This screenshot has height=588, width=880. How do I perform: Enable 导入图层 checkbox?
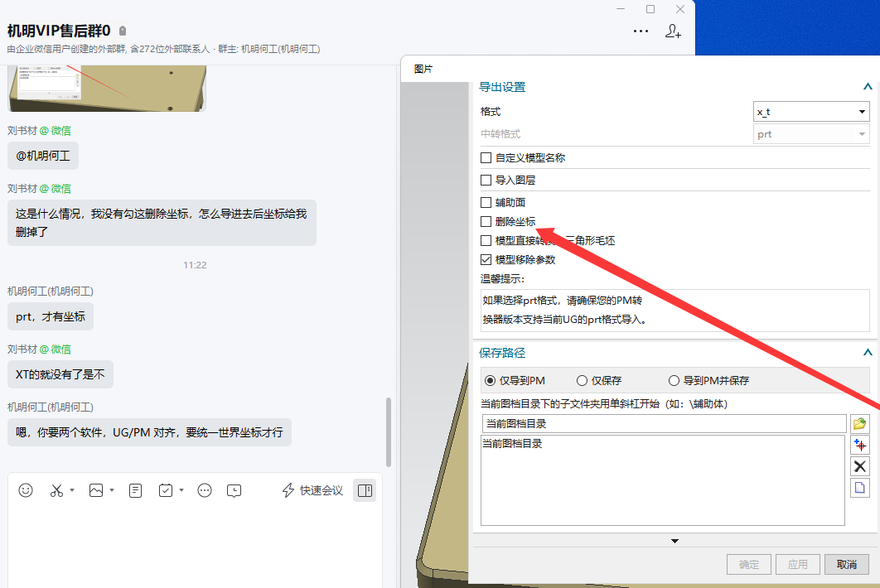(486, 180)
